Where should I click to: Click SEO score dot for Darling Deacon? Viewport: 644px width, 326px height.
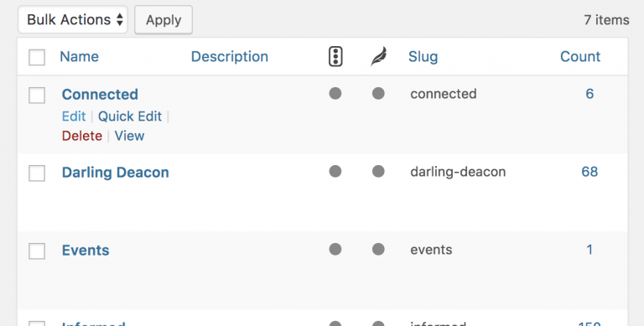pos(335,171)
